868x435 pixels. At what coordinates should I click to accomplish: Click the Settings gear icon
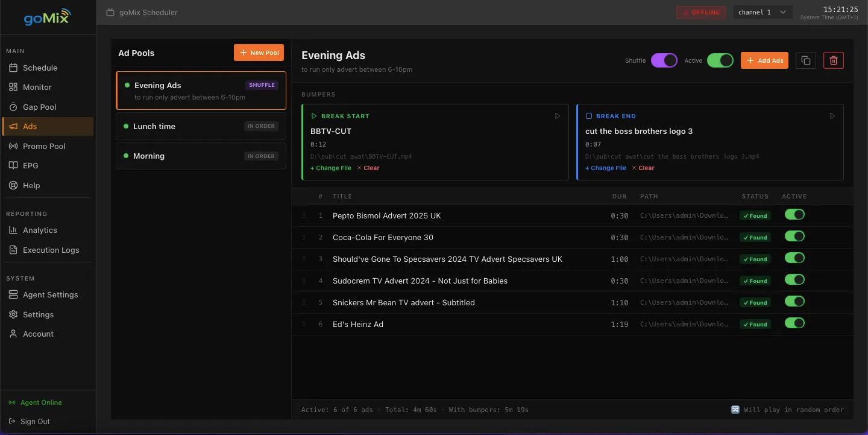pyautogui.click(x=13, y=315)
